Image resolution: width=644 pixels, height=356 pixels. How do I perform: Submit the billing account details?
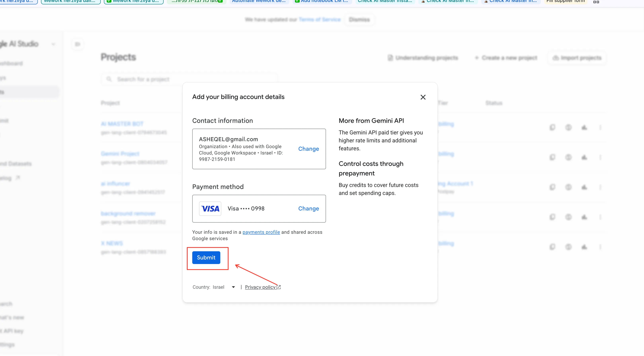tap(206, 257)
